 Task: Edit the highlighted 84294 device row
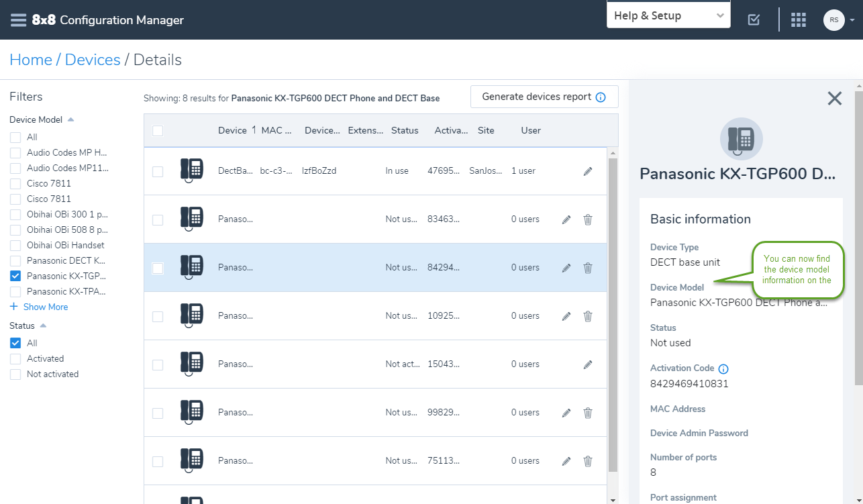coord(566,268)
